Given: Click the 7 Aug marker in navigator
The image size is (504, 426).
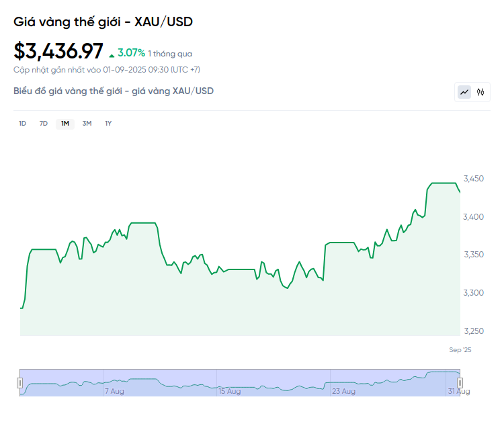Looking at the screenshot, I should point(114,391).
